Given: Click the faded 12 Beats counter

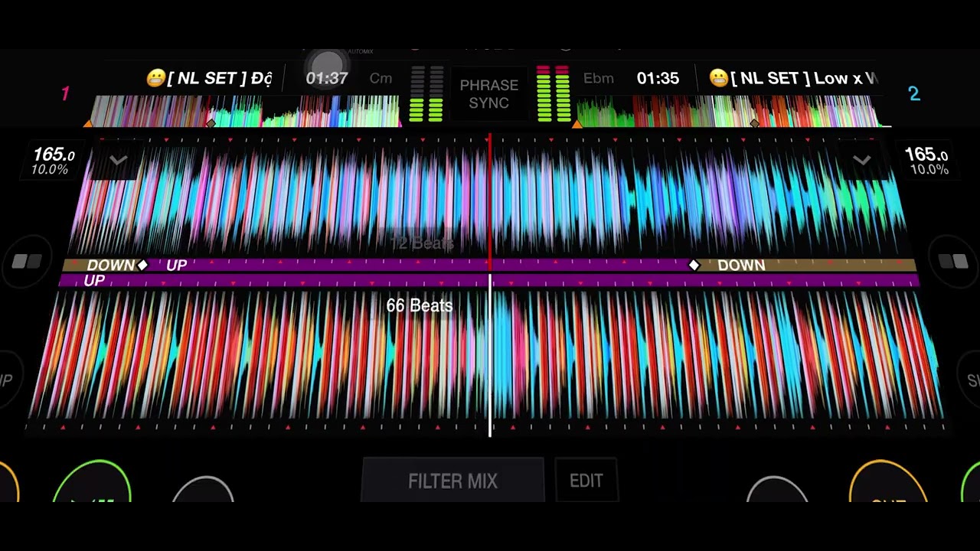Looking at the screenshot, I should point(422,243).
